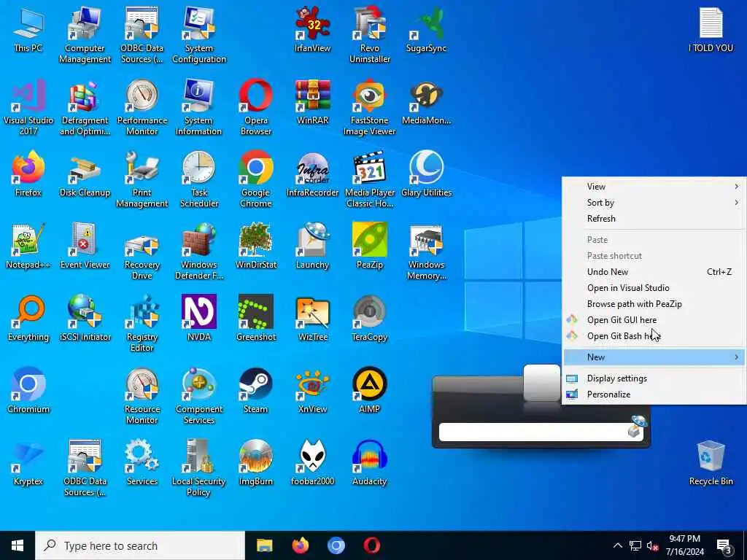Select the ImgBurn desktop icon
Viewport: 747px width, 560px height.
tap(256, 462)
